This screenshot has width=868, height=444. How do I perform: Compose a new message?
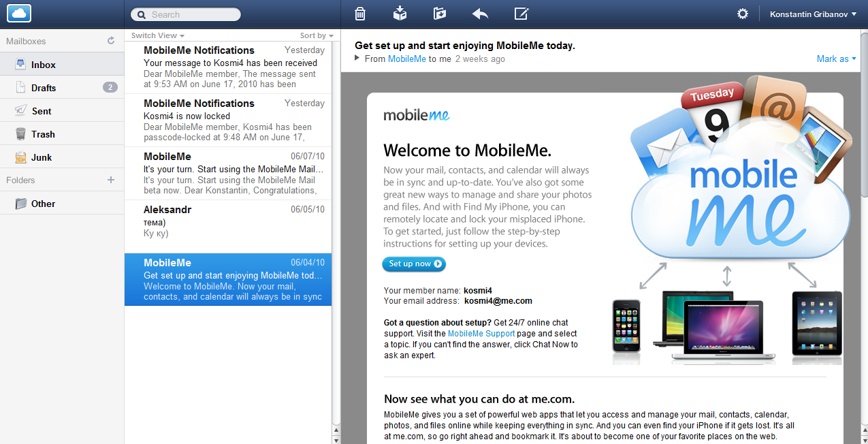click(521, 14)
